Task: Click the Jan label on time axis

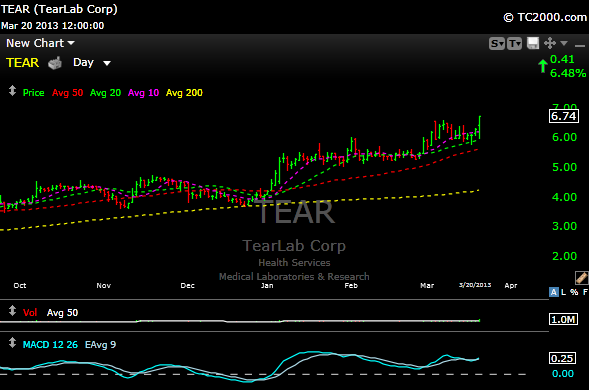Action: 267,286
